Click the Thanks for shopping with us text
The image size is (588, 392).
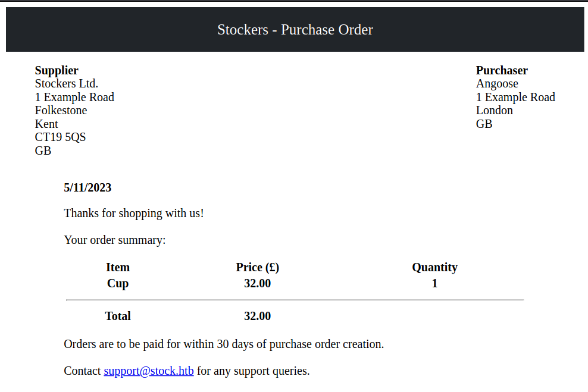(x=134, y=213)
